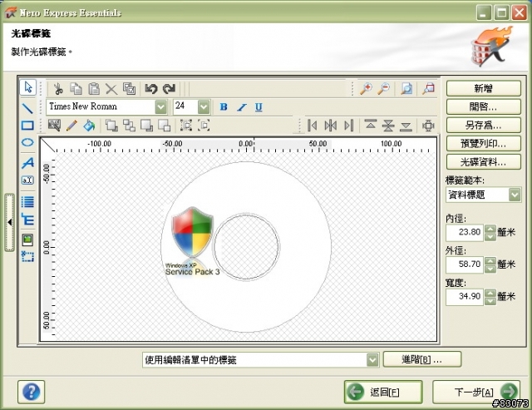532x410 pixels.
Task: Click the align left edges icon
Action: pyautogui.click(x=313, y=126)
